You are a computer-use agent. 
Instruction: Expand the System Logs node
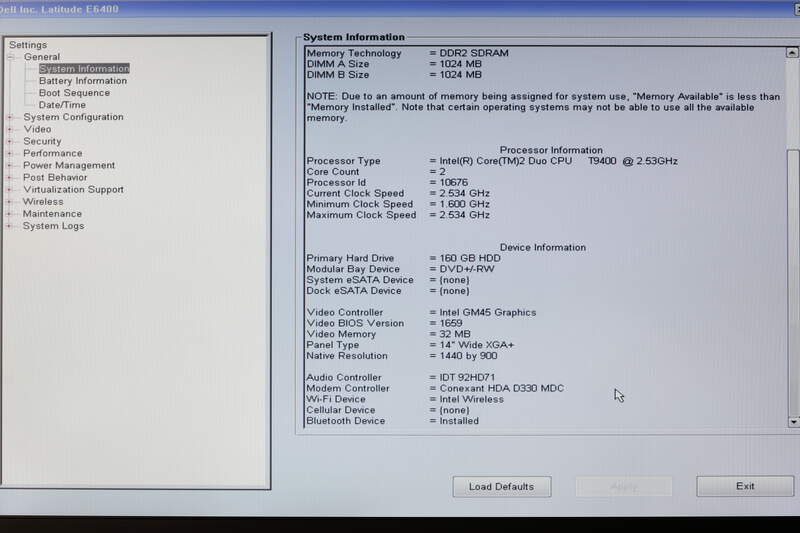click(10, 225)
